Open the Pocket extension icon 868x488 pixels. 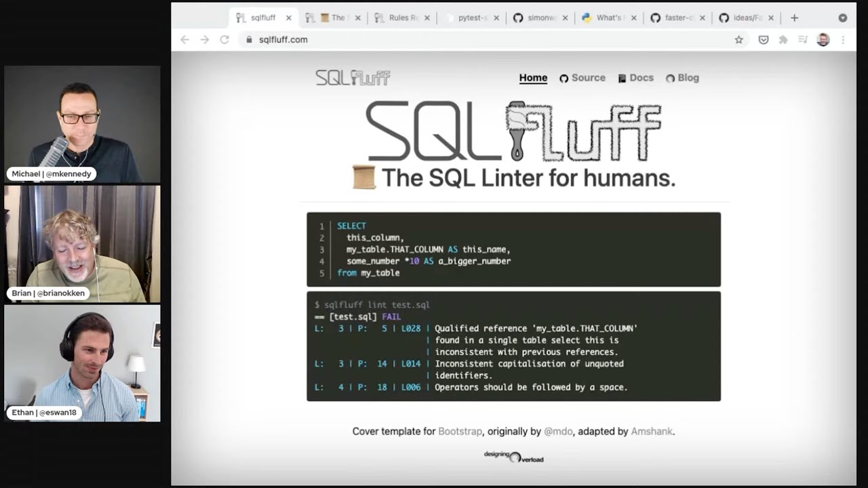tap(764, 39)
